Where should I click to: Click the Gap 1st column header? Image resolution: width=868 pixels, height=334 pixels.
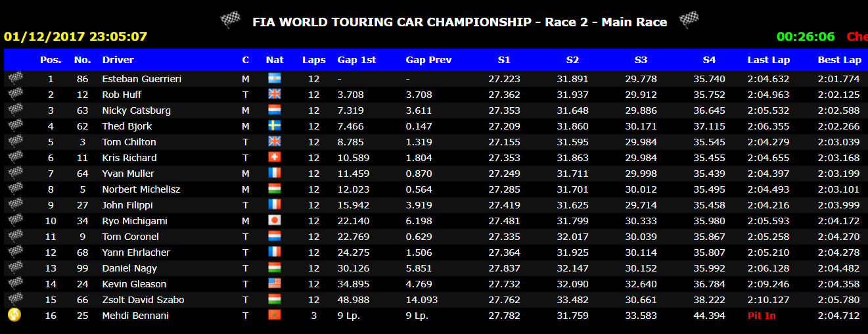[356, 60]
